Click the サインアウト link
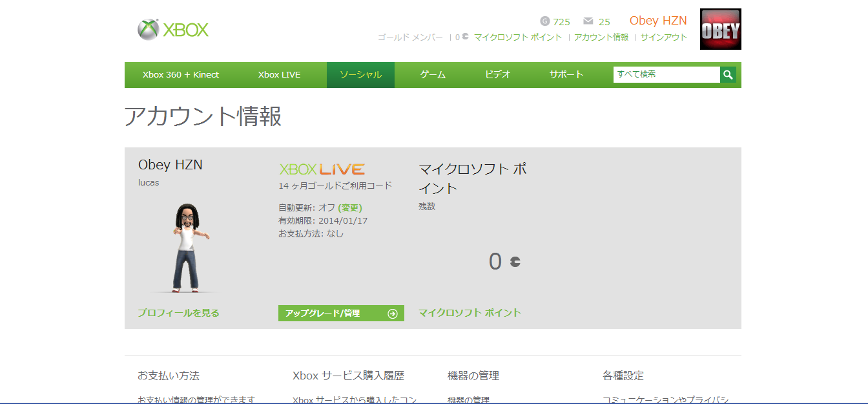 (x=664, y=37)
